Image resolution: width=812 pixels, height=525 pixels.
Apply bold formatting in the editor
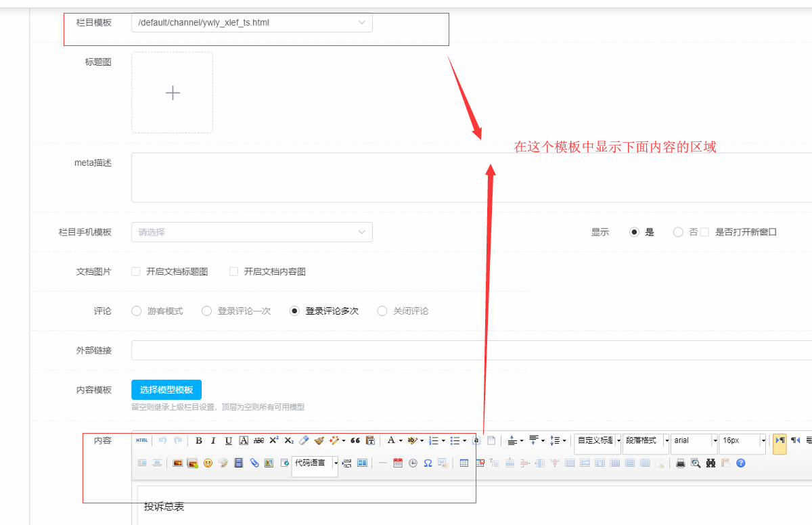point(199,440)
